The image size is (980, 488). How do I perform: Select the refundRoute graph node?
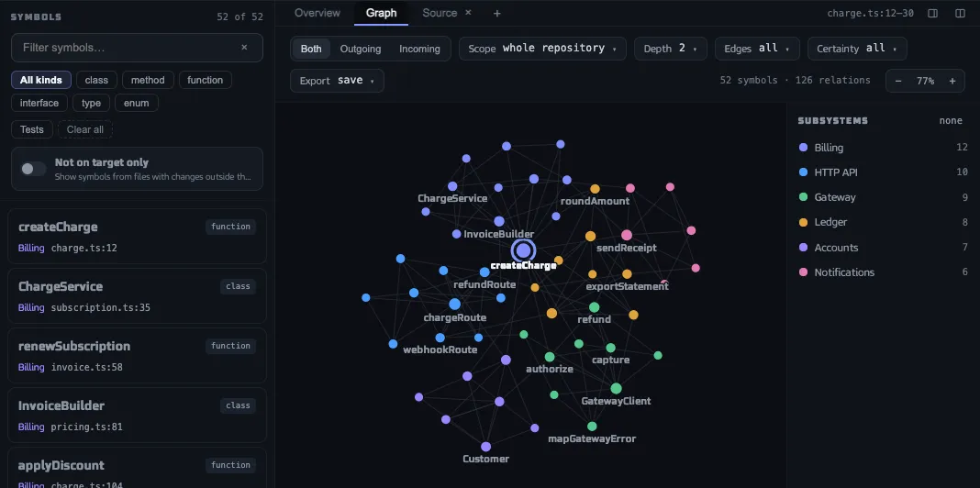tap(484, 272)
